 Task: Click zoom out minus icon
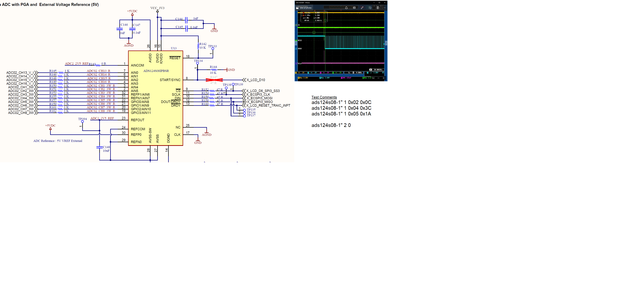coord(378,78)
